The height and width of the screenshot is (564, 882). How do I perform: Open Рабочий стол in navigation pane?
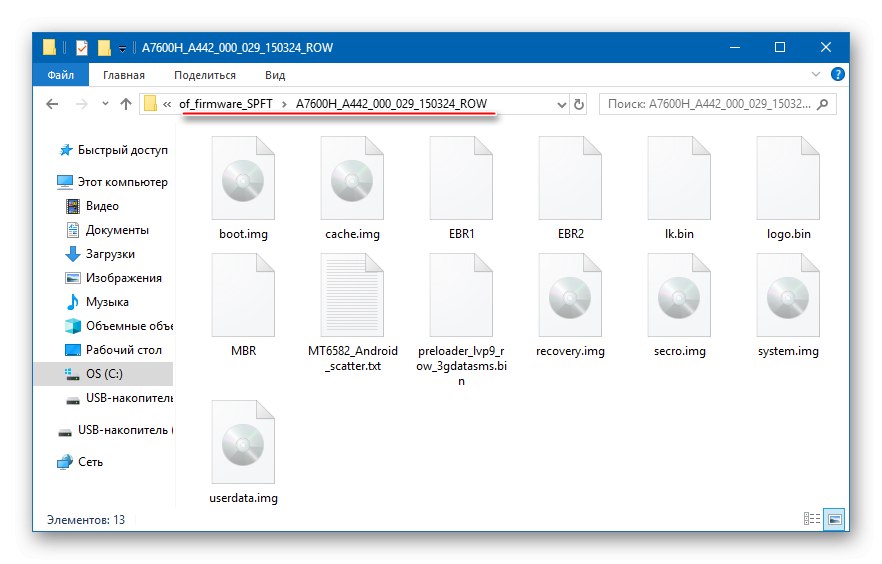(x=114, y=350)
